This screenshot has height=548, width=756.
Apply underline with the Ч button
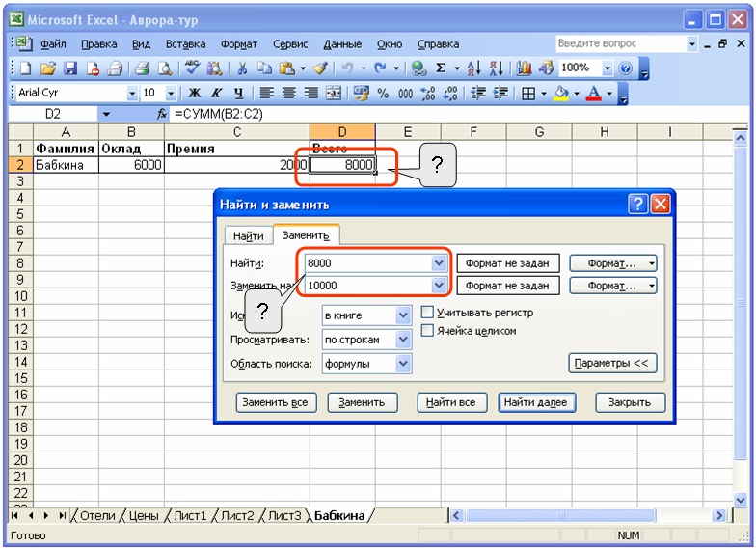pos(239,93)
